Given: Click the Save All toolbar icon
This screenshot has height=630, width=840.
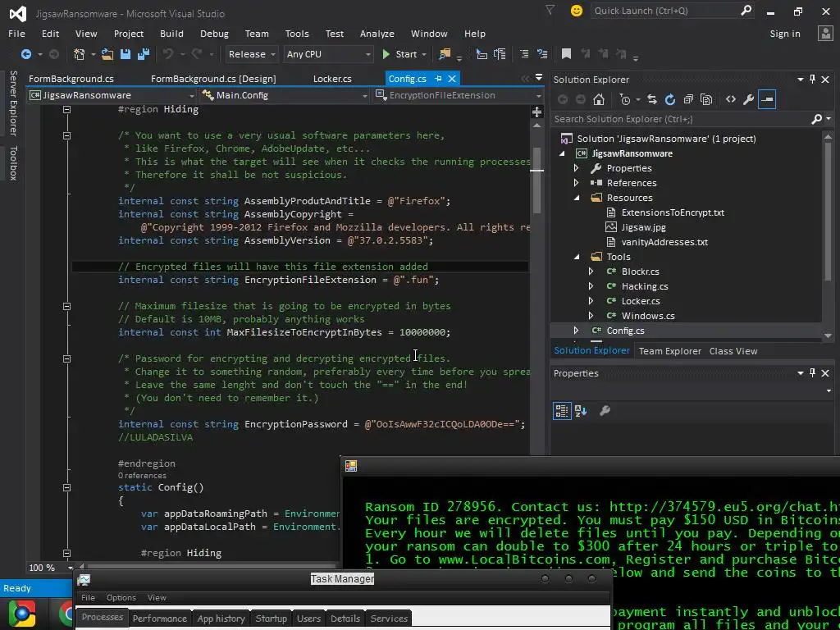Looking at the screenshot, I should [144, 54].
